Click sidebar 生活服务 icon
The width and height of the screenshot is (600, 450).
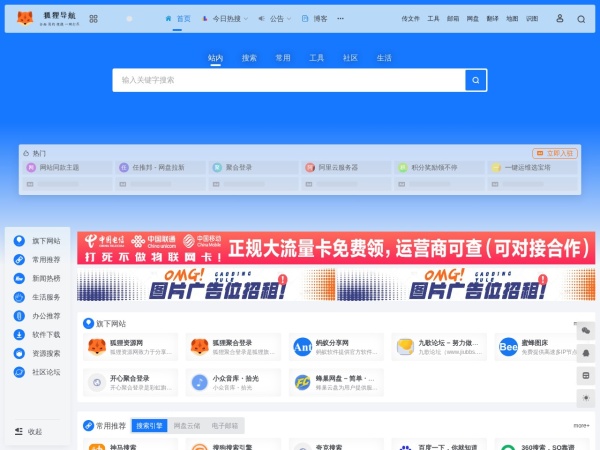(19, 297)
